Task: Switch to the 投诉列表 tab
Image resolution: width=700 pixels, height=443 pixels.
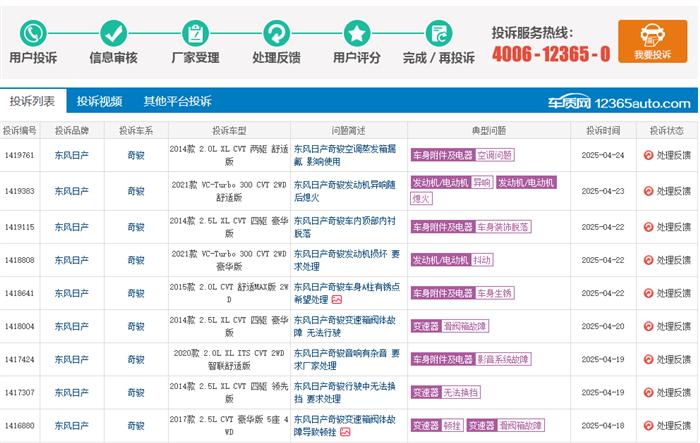Action: click(x=33, y=101)
